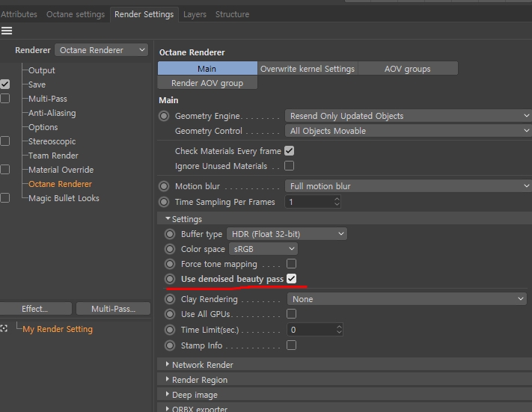The height and width of the screenshot is (412, 532).
Task: Click the Clay Rendering keyframe circle
Action: click(170, 299)
